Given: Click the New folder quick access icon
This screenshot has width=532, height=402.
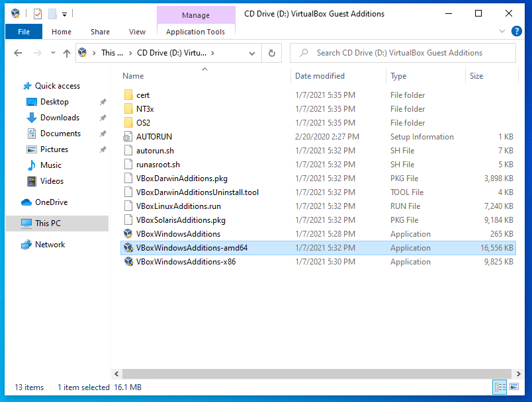Looking at the screenshot, I should point(52,14).
